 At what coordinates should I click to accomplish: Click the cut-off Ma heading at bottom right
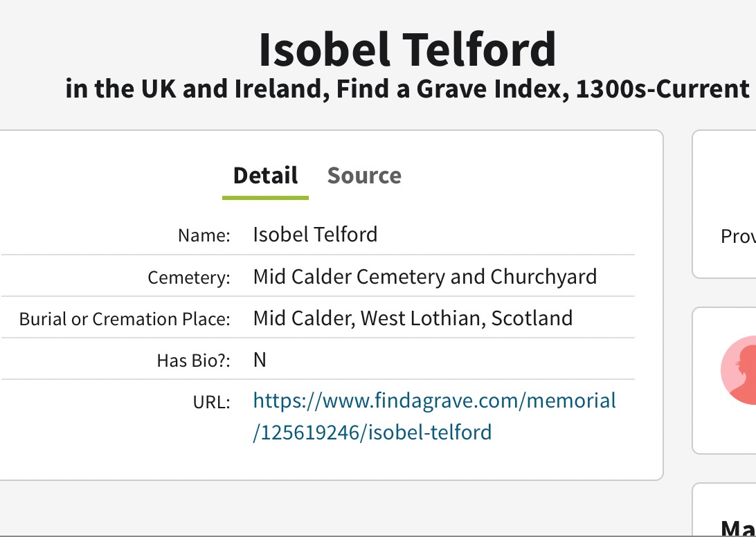738,529
